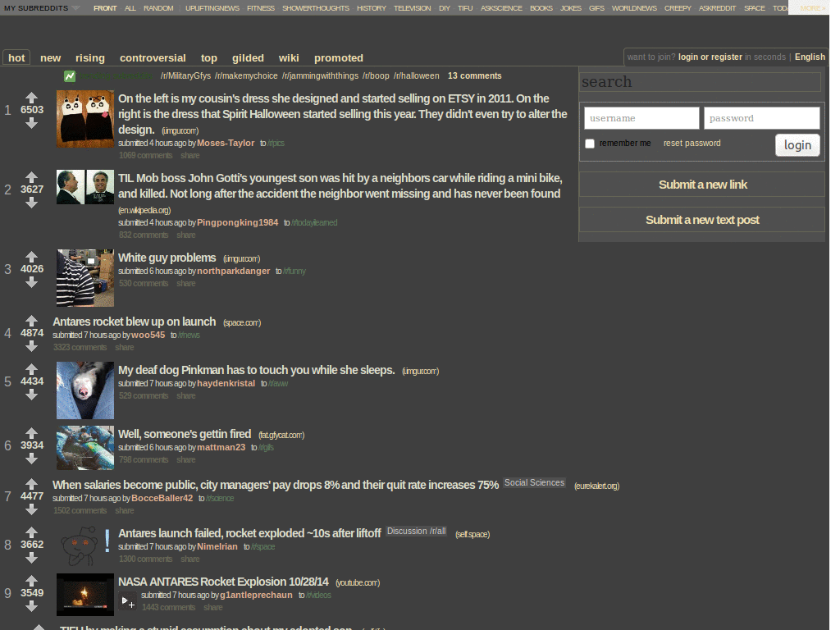Open the When salaries become public post title
840x630 pixels.
(276, 485)
